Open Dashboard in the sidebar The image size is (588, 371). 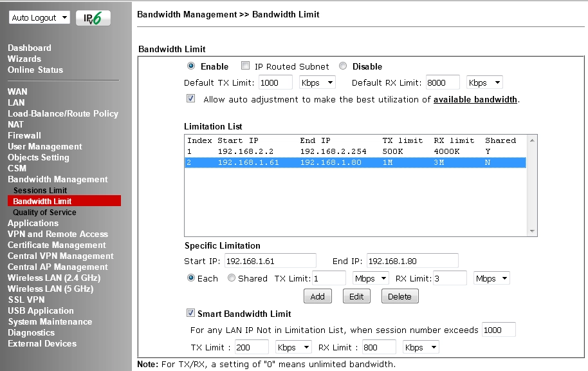[x=30, y=48]
